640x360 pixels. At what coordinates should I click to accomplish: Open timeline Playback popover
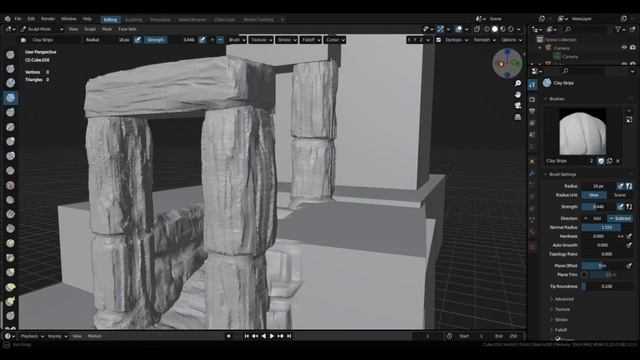click(31, 336)
